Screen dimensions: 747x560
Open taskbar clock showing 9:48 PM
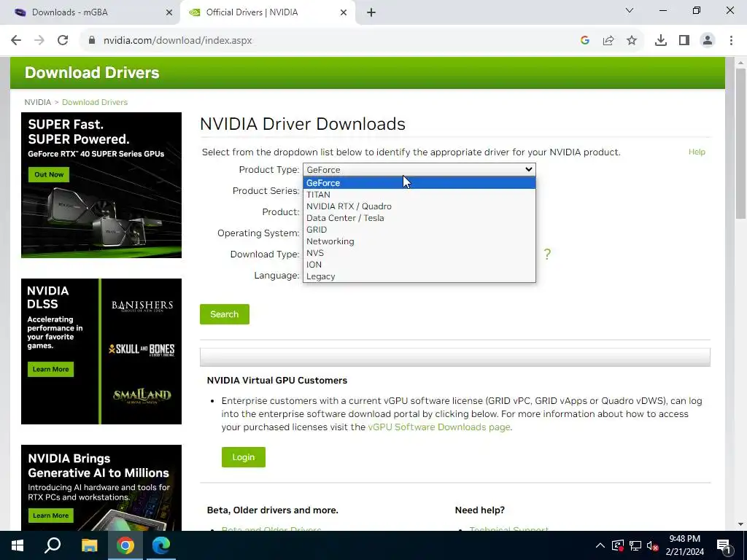684,545
